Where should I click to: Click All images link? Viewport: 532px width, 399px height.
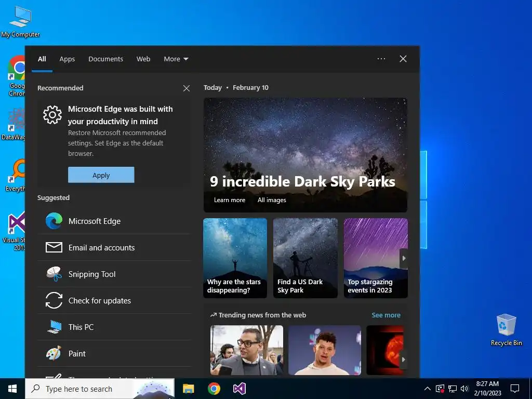(x=271, y=200)
